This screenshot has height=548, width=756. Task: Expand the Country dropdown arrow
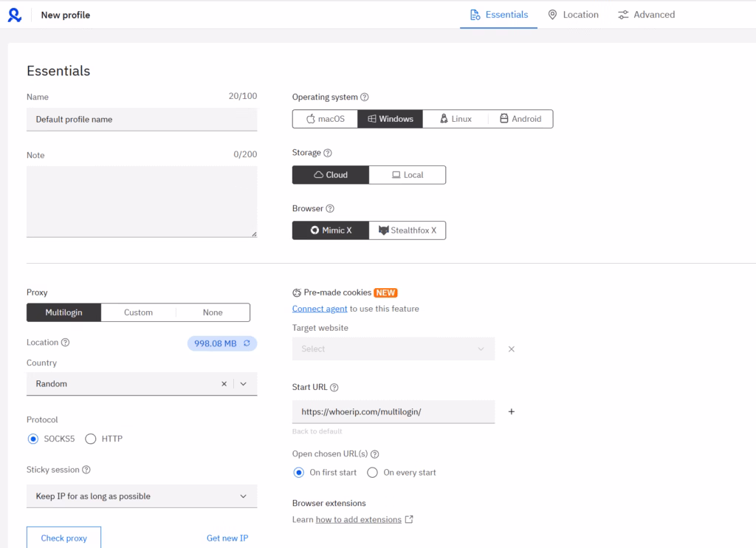click(244, 384)
